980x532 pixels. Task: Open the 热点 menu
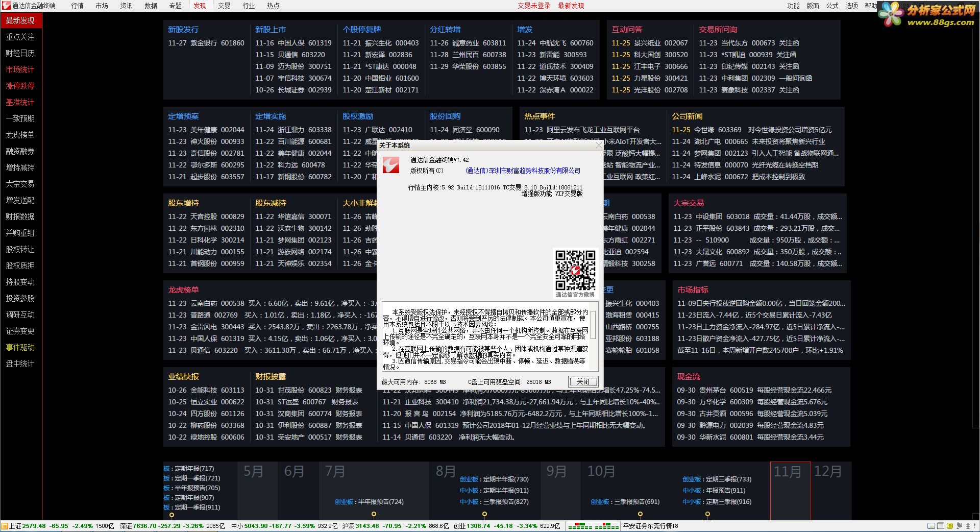tap(274, 6)
